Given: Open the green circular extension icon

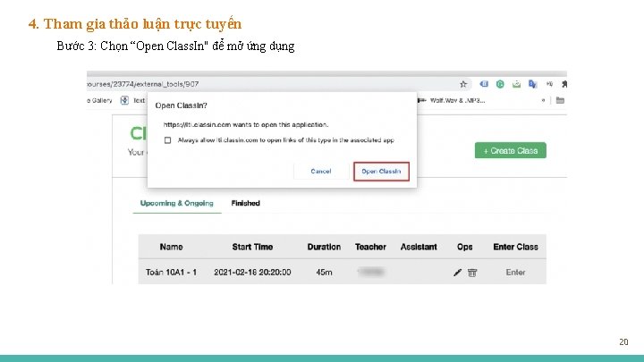Looking at the screenshot, I should click(500, 84).
